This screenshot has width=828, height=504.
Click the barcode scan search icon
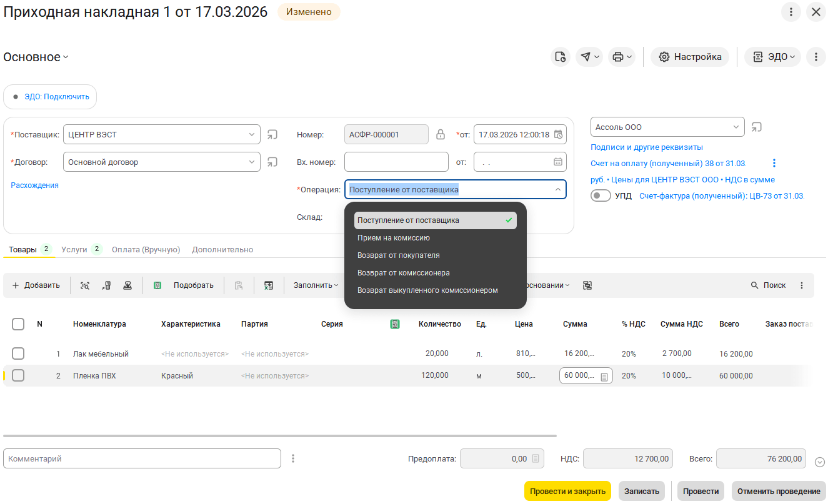click(x=85, y=285)
